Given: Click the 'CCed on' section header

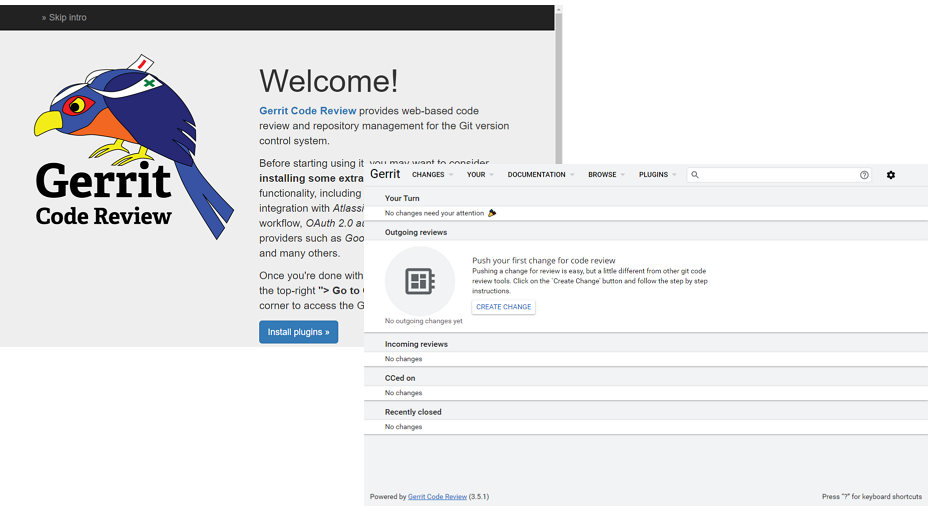Looking at the screenshot, I should point(400,378).
